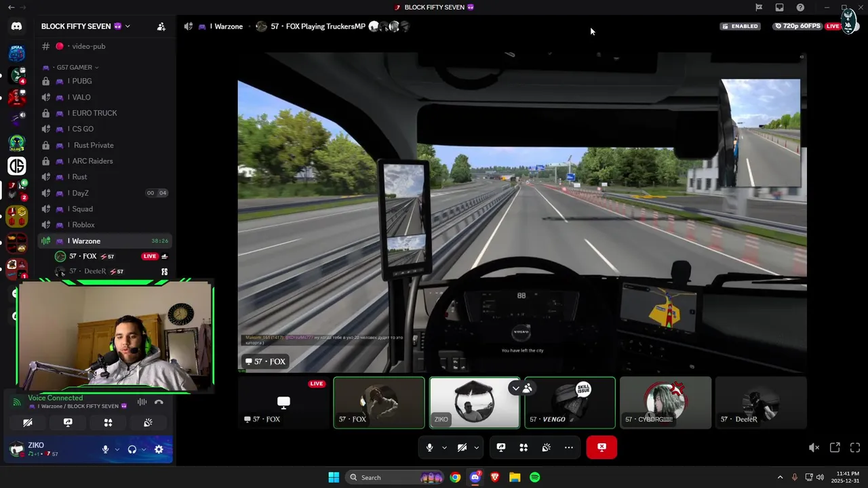Start an activity from the voice panel

pos(108,422)
